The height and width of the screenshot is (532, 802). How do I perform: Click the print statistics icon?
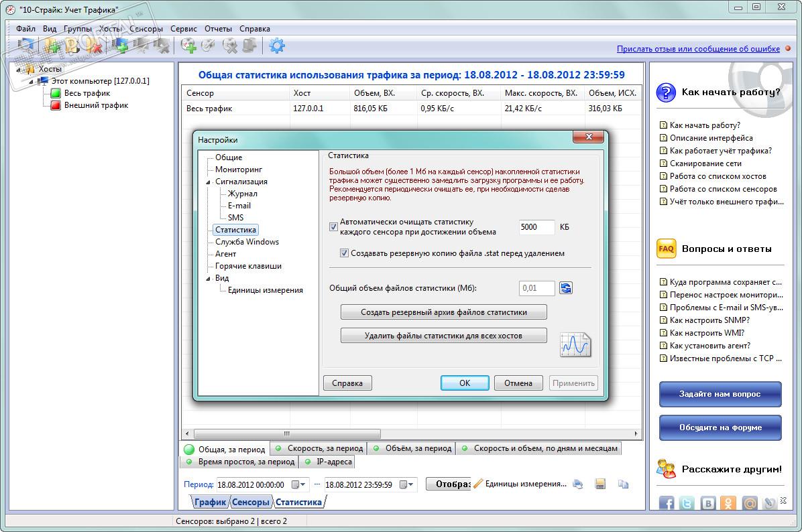coord(578,484)
